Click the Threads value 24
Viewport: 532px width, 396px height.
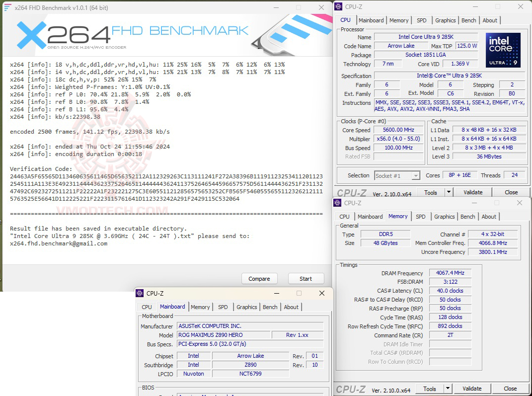[515, 175]
